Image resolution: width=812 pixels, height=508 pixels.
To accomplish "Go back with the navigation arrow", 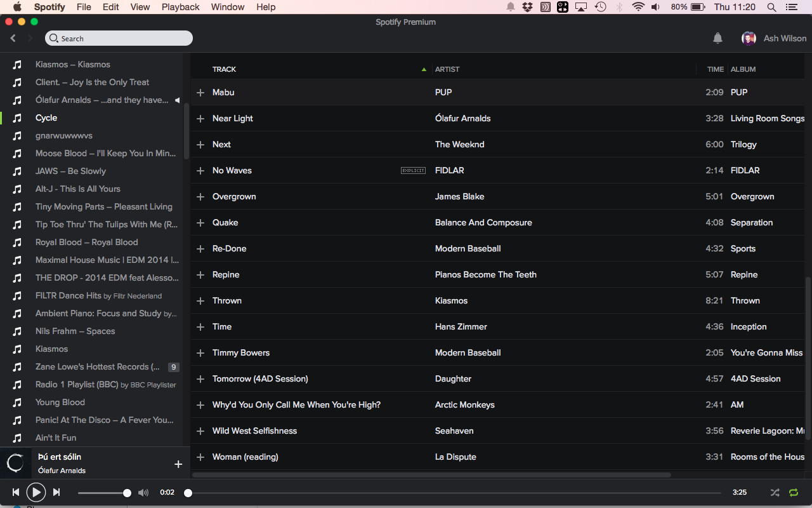I will 13,39.
